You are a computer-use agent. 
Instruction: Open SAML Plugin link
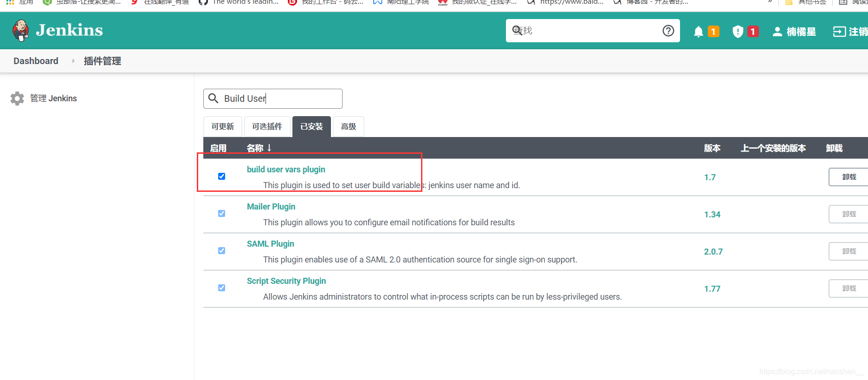(271, 244)
